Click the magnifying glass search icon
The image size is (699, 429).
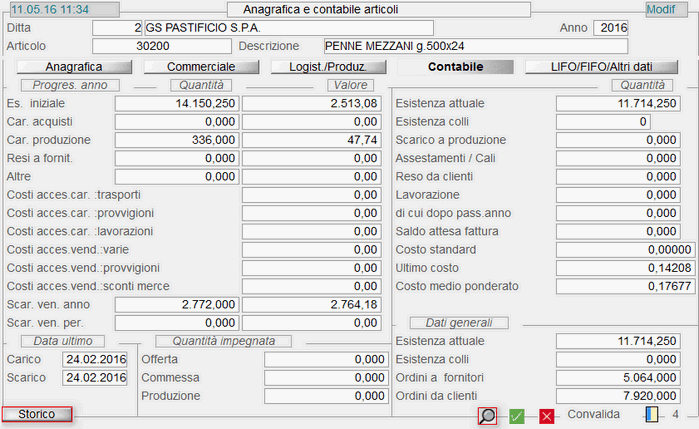coord(487,416)
